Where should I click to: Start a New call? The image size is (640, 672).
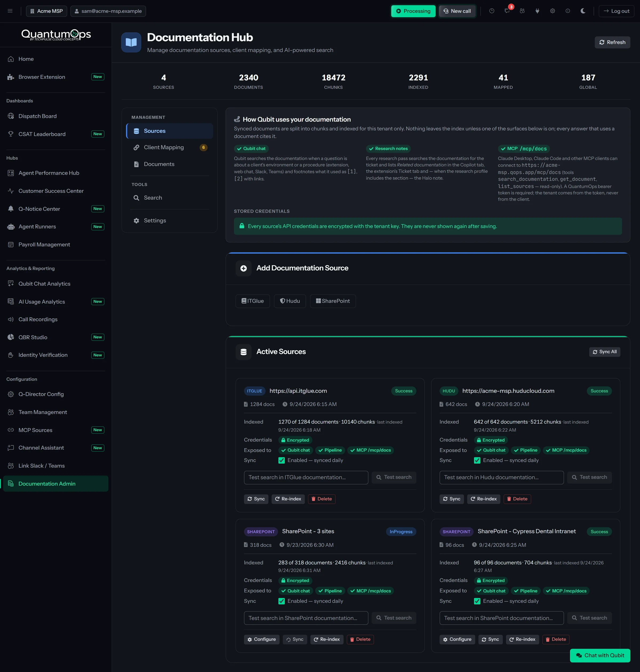tap(457, 11)
